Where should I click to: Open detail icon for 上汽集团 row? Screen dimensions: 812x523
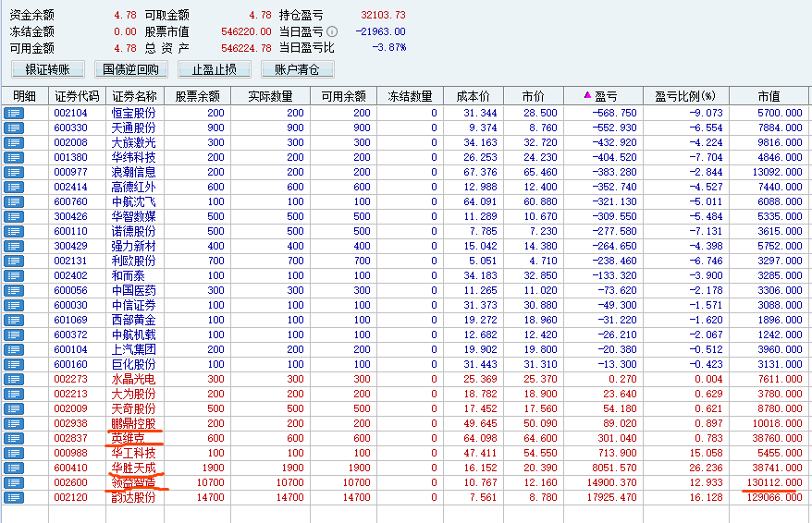pos(14,349)
